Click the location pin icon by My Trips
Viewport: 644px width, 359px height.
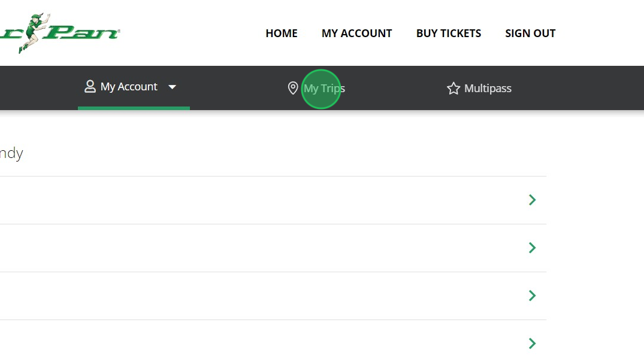(293, 89)
